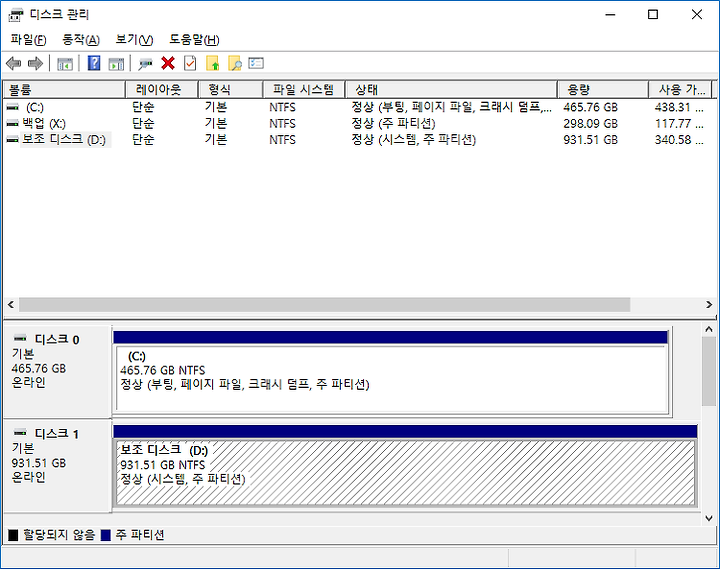This screenshot has height=570, width=720.
Task: Click the volume list horizontal scrollbar thumb
Action: point(324,304)
